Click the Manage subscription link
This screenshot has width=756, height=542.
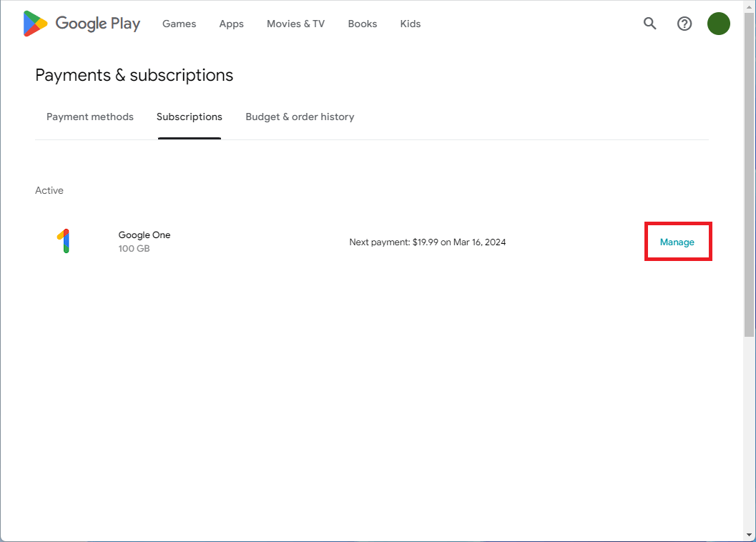pos(677,242)
